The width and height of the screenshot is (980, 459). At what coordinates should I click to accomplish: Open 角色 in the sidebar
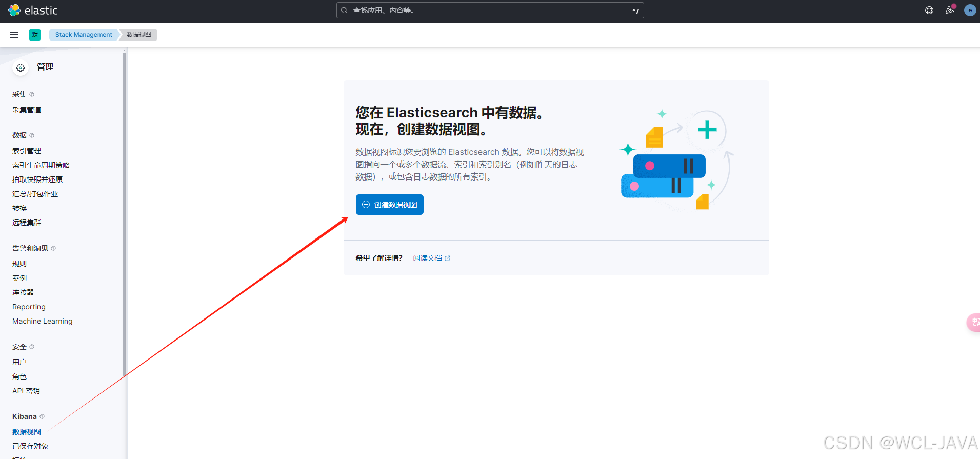click(19, 376)
